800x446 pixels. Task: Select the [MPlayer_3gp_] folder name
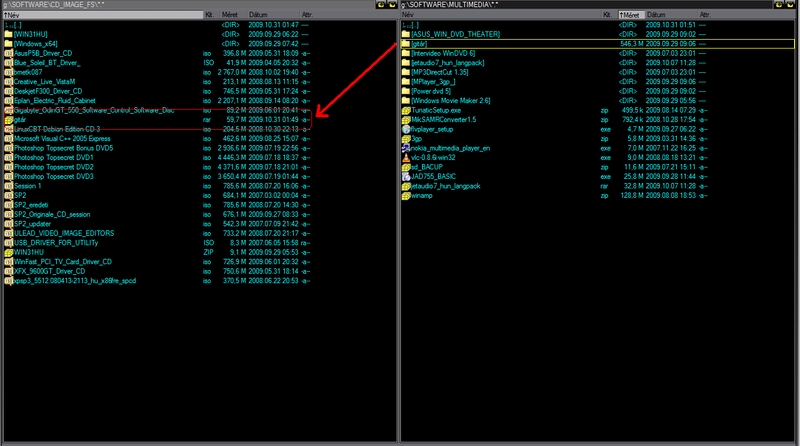tap(433, 82)
